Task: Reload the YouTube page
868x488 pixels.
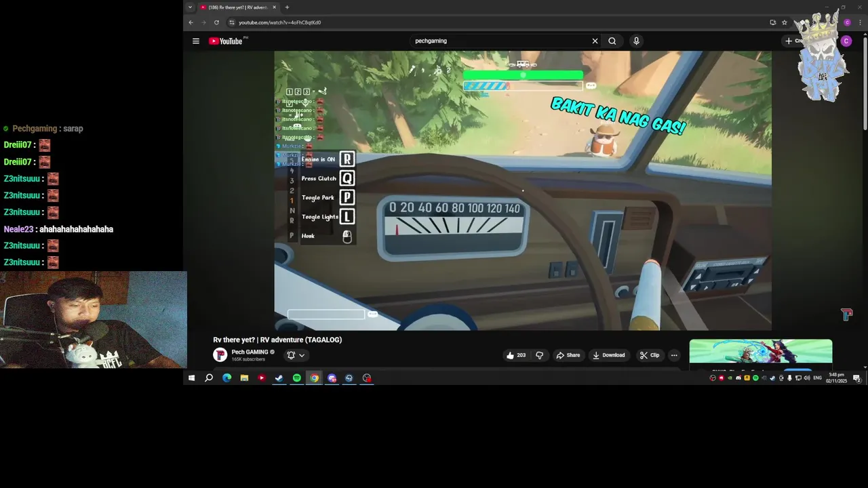Action: 216,22
